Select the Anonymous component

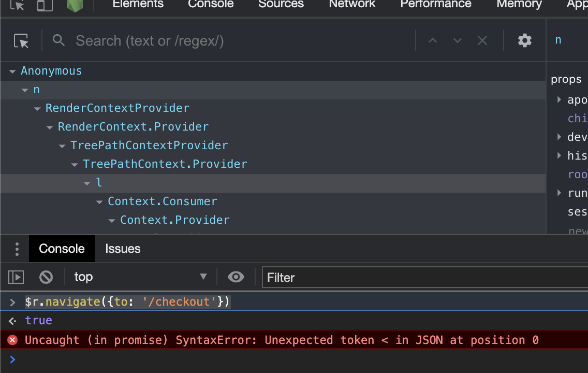point(51,71)
